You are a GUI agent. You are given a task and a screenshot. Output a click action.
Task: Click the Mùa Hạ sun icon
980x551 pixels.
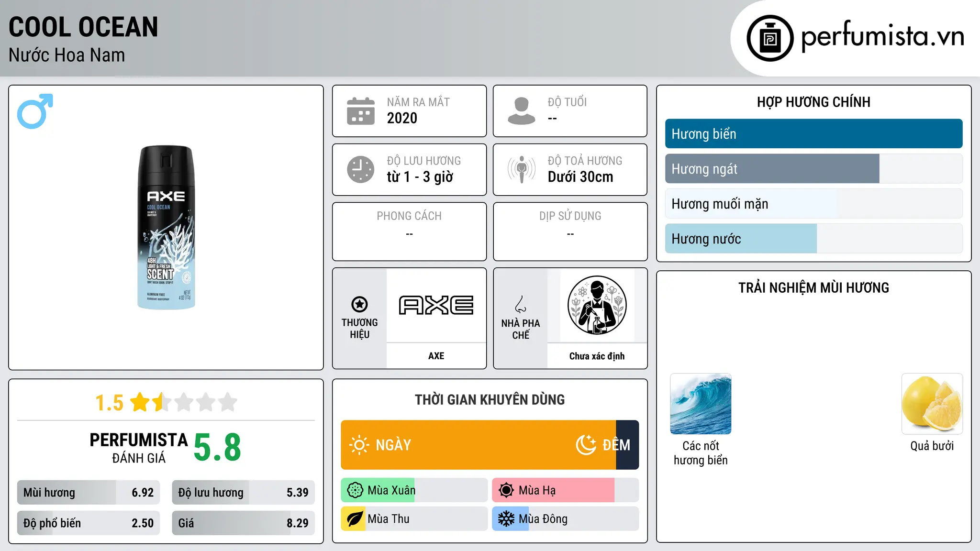(506, 490)
